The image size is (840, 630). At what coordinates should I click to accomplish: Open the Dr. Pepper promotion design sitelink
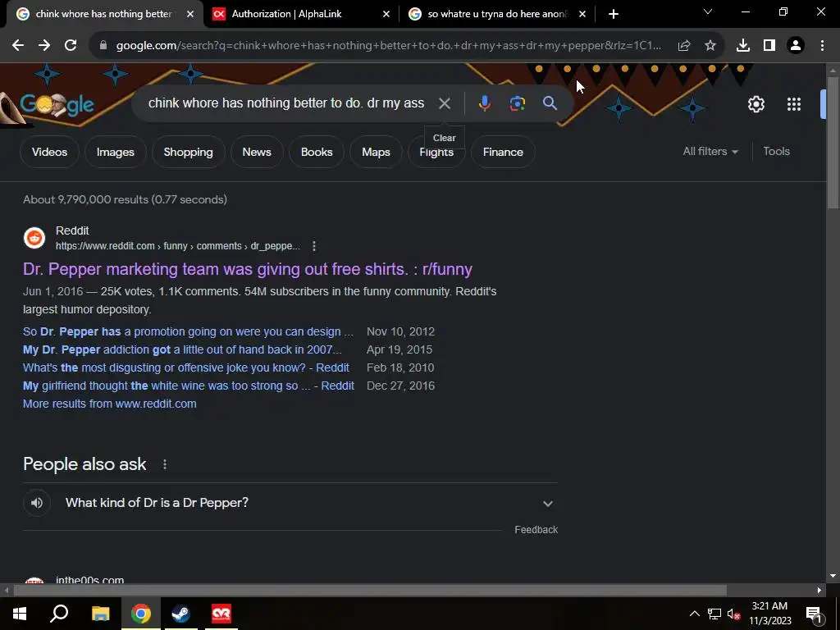click(188, 331)
